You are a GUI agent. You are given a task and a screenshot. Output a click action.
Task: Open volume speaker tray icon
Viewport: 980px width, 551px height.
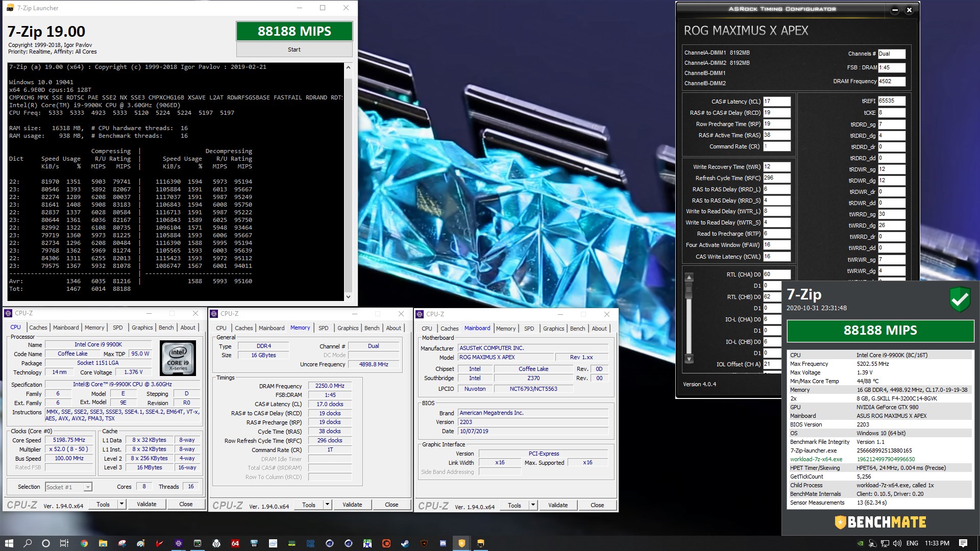pos(897,543)
